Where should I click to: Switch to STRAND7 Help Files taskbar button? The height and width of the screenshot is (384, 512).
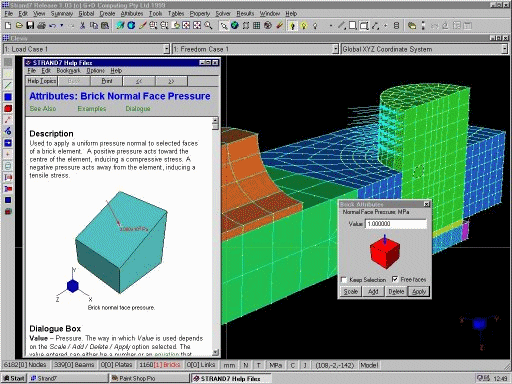231,378
